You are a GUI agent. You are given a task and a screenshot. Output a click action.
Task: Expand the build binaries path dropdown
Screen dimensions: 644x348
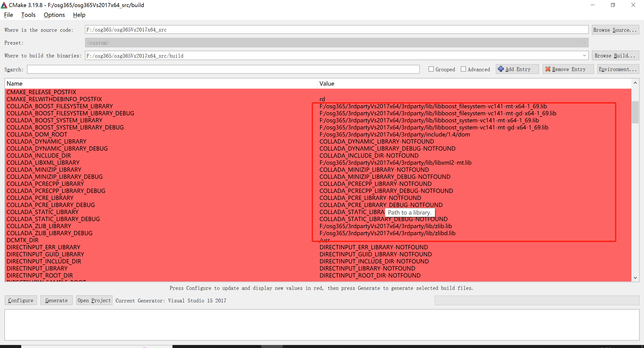(x=584, y=55)
